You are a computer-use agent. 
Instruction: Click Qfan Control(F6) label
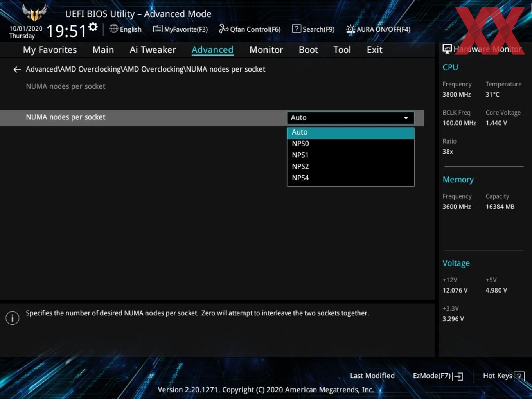coord(255,29)
